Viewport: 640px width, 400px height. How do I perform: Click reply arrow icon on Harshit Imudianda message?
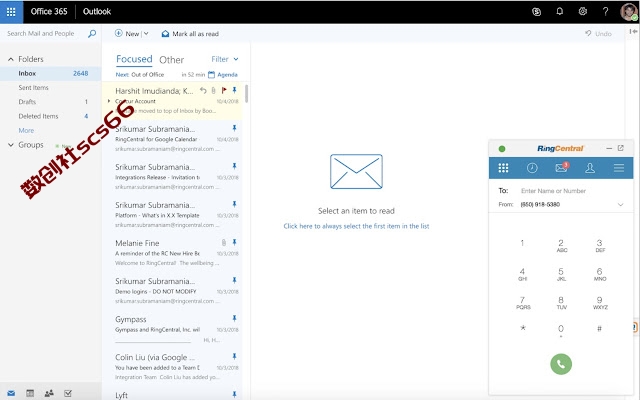pos(203,90)
